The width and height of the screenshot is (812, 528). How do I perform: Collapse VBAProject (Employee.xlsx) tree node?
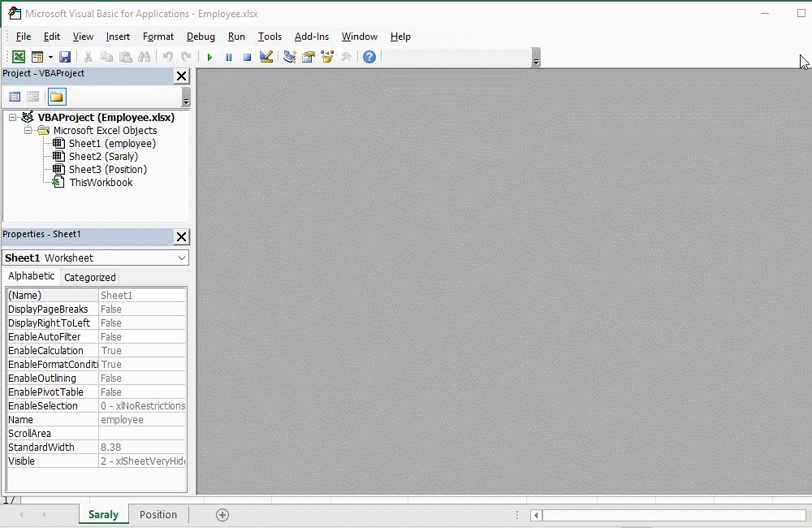12,118
